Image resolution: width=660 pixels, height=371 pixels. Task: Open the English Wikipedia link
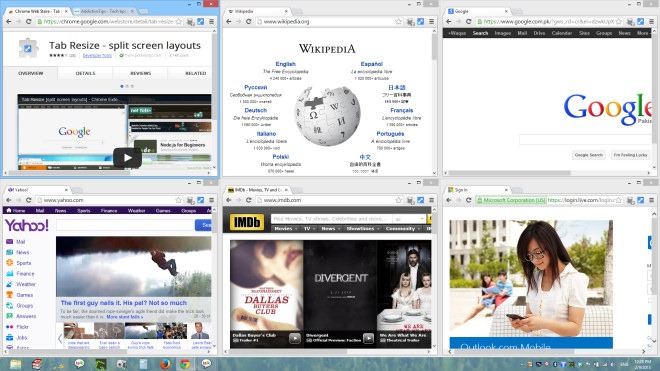click(x=285, y=64)
